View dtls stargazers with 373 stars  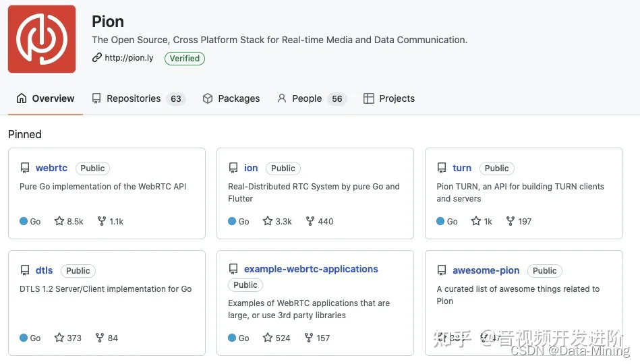(67, 338)
